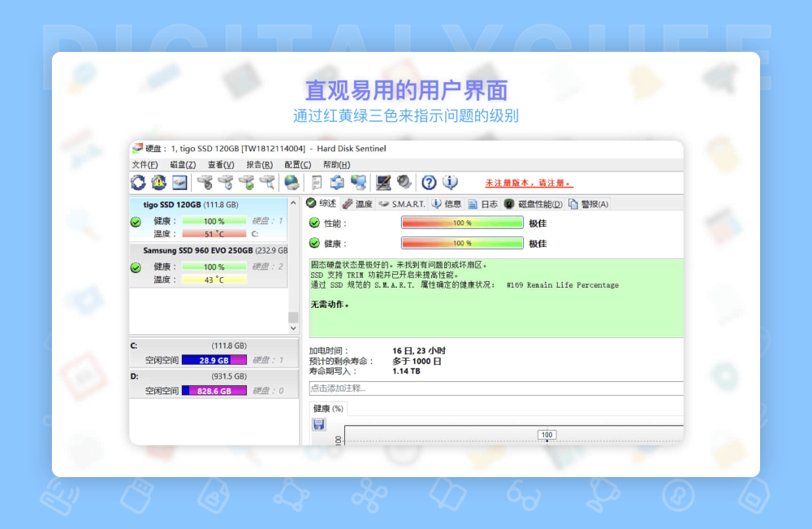Click the 1.14 TB lifetime writes value
The width and height of the screenshot is (812, 529).
coord(406,371)
